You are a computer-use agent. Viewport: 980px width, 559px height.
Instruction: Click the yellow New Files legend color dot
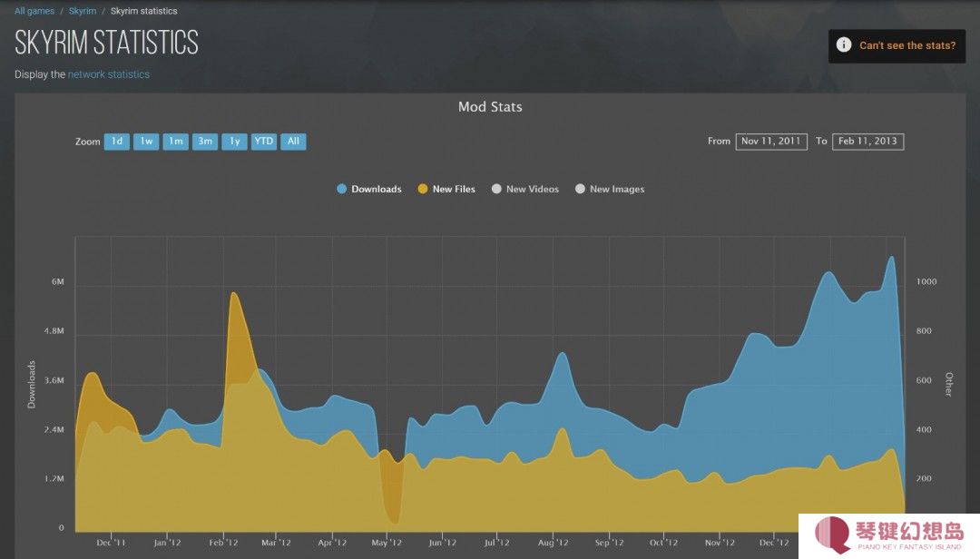[423, 189]
